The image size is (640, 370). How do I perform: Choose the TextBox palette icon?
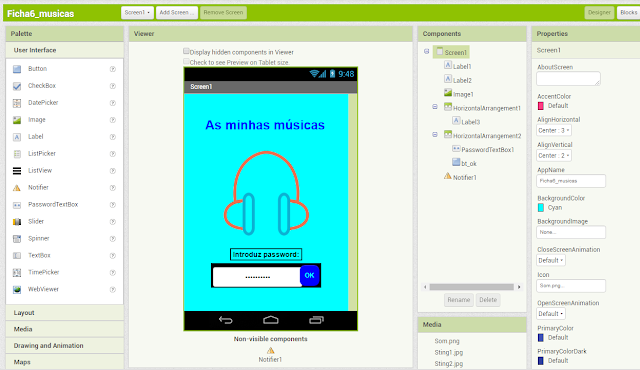pyautogui.click(x=17, y=255)
